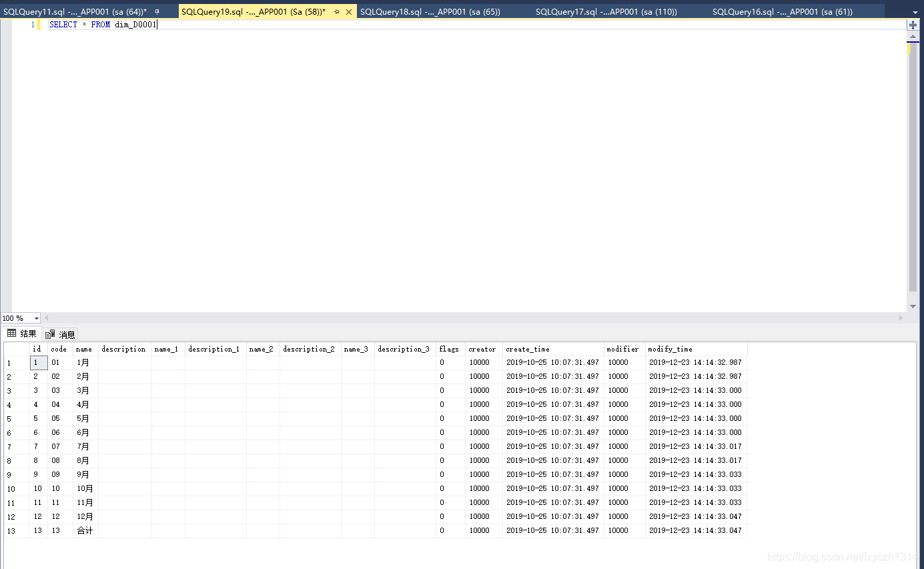Click name cell '6月'
The width and height of the screenshot is (924, 569).
click(85, 433)
